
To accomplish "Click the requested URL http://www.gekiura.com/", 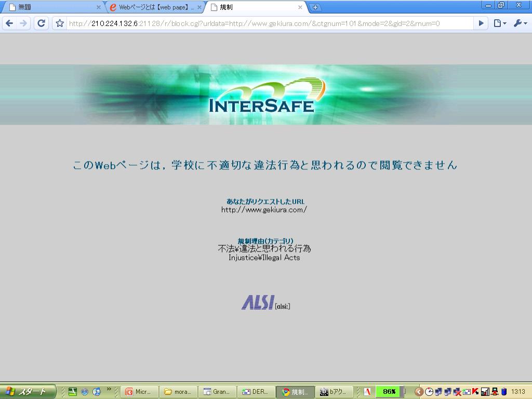I will (264, 210).
